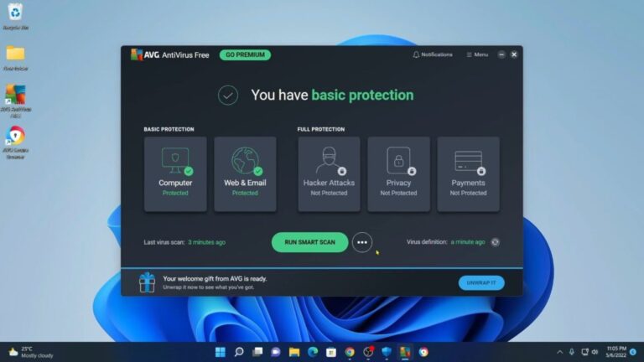
Task: Open Recycle Bin on desktop
Action: [16, 17]
